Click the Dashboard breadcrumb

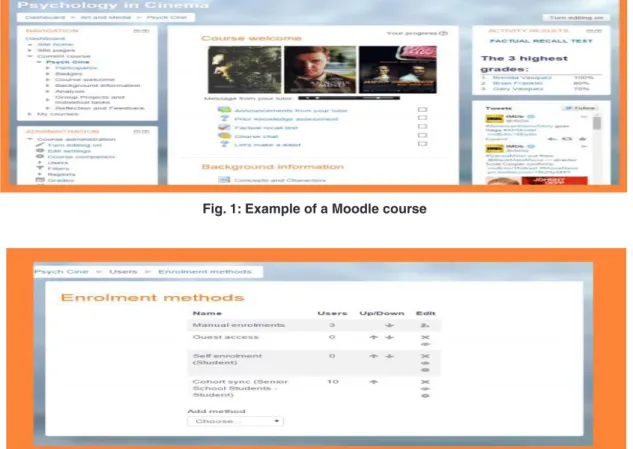point(45,17)
